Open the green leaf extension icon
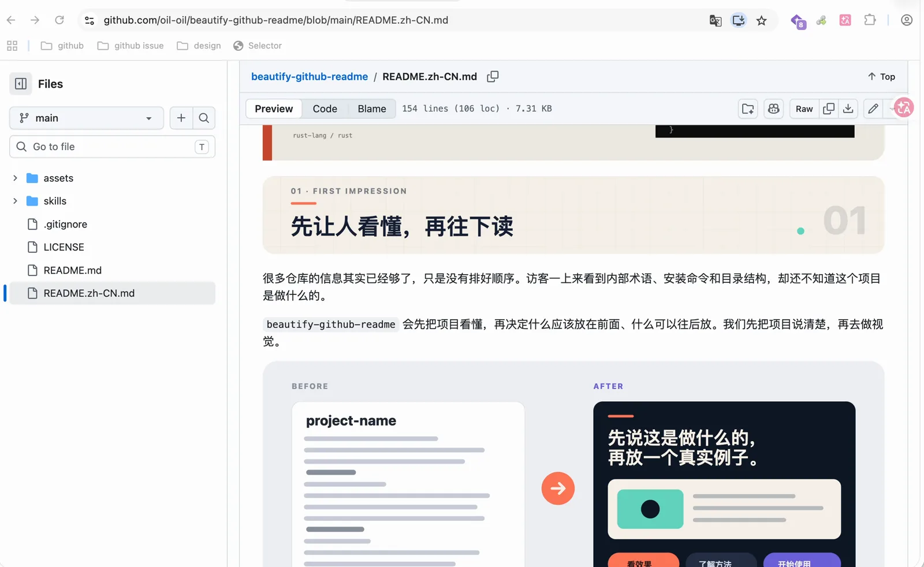 pyautogui.click(x=821, y=20)
